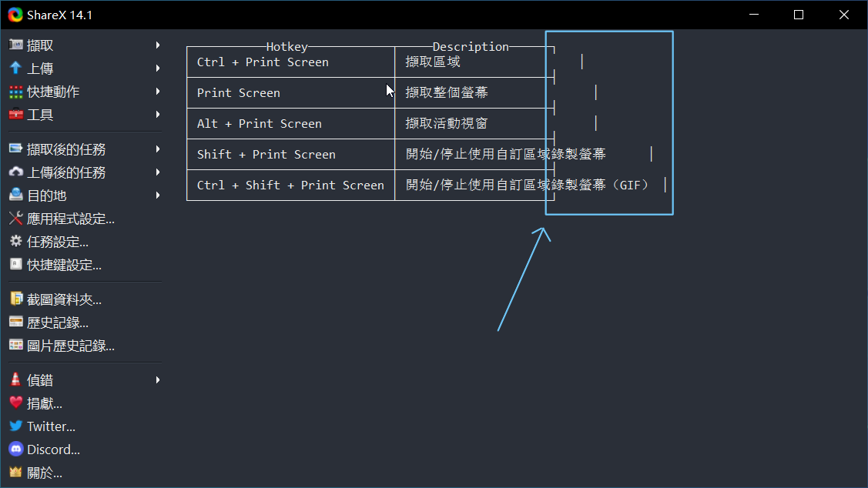Expand the 偵錯 submenu arrow

point(158,379)
